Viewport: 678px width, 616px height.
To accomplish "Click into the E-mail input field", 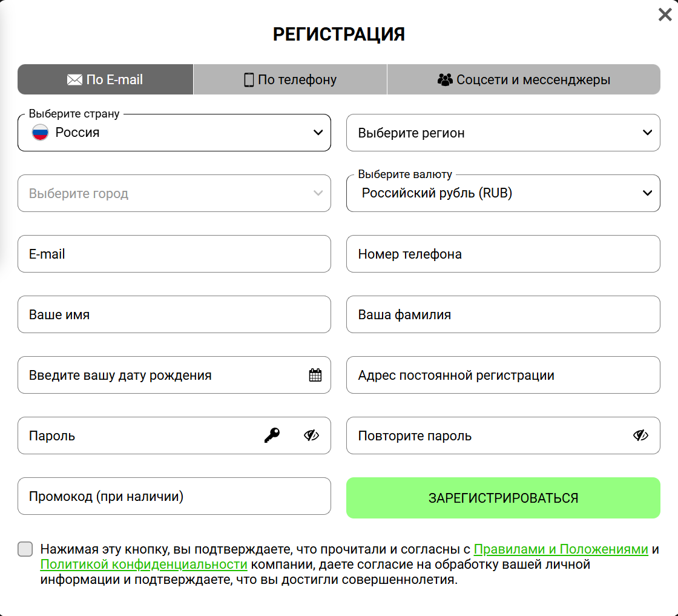I will point(174,254).
